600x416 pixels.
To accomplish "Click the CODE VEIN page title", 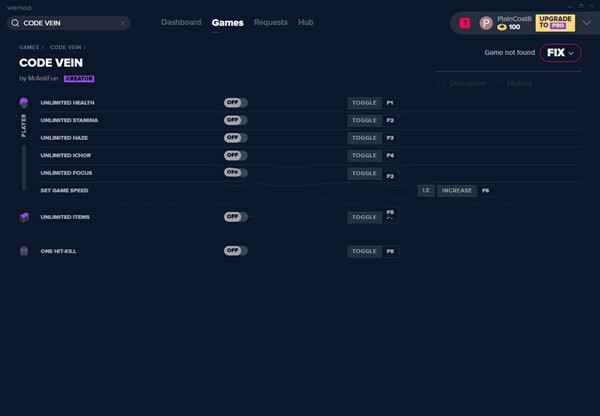I will [x=51, y=63].
